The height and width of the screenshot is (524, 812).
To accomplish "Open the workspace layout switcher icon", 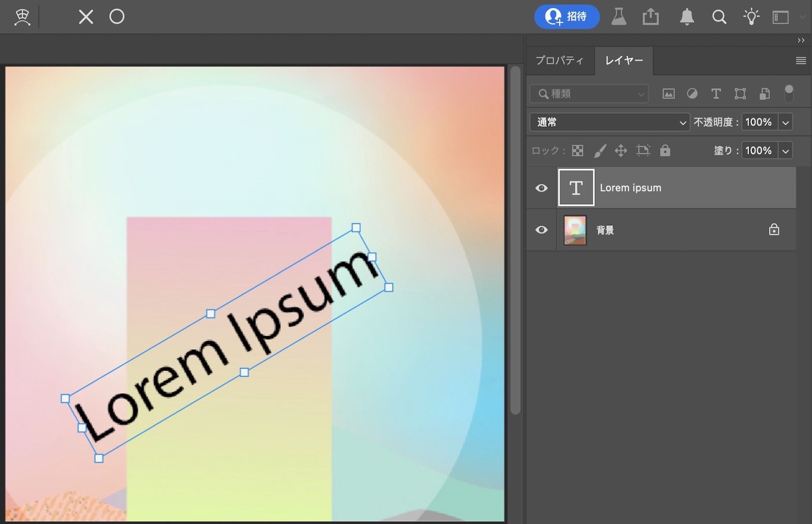I will click(781, 17).
